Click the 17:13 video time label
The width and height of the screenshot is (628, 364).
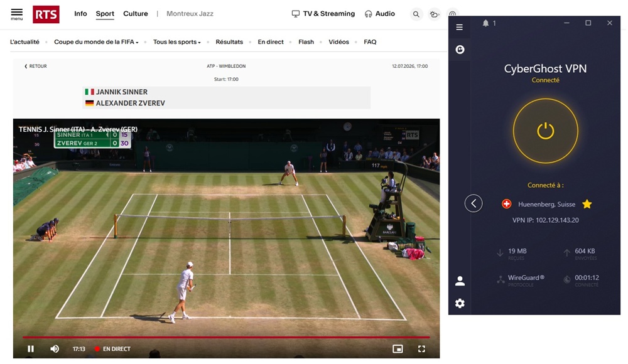(x=79, y=349)
